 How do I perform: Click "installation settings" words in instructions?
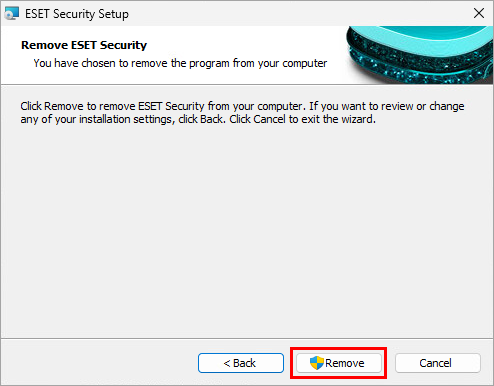125,119
